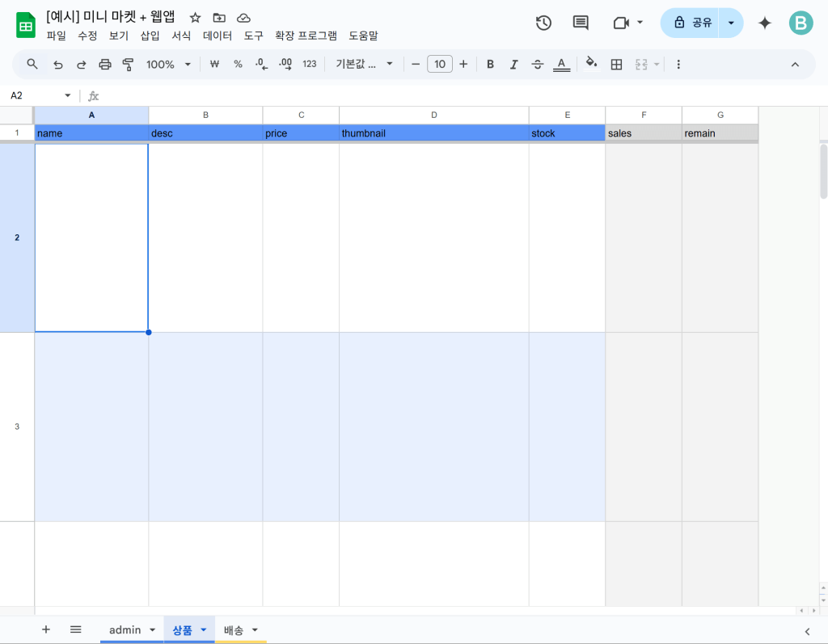The width and height of the screenshot is (828, 644).
Task: Click the 공유 share button
Action: click(x=692, y=23)
